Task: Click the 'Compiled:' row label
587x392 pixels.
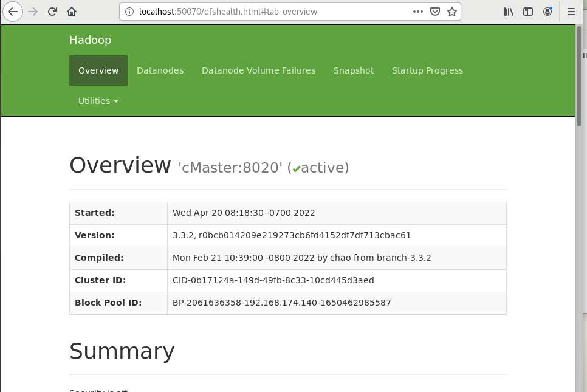Action: point(99,258)
